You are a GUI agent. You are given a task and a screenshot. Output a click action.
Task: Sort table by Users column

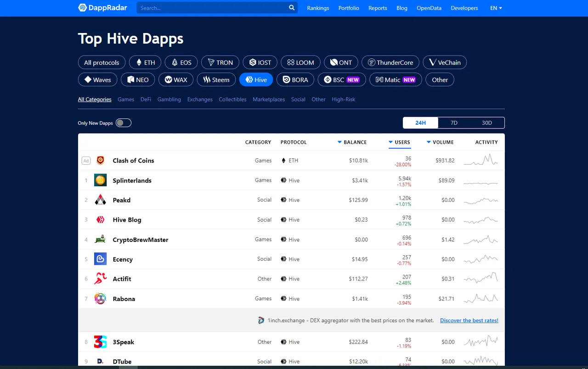399,142
